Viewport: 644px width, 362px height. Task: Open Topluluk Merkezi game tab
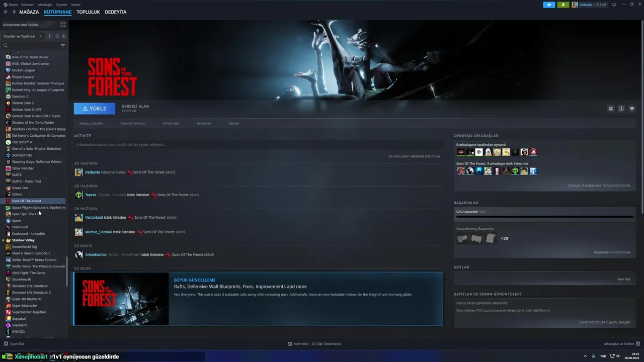click(133, 123)
